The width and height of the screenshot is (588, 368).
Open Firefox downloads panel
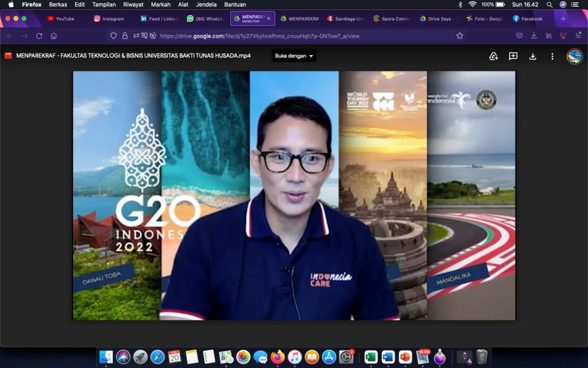tap(533, 36)
